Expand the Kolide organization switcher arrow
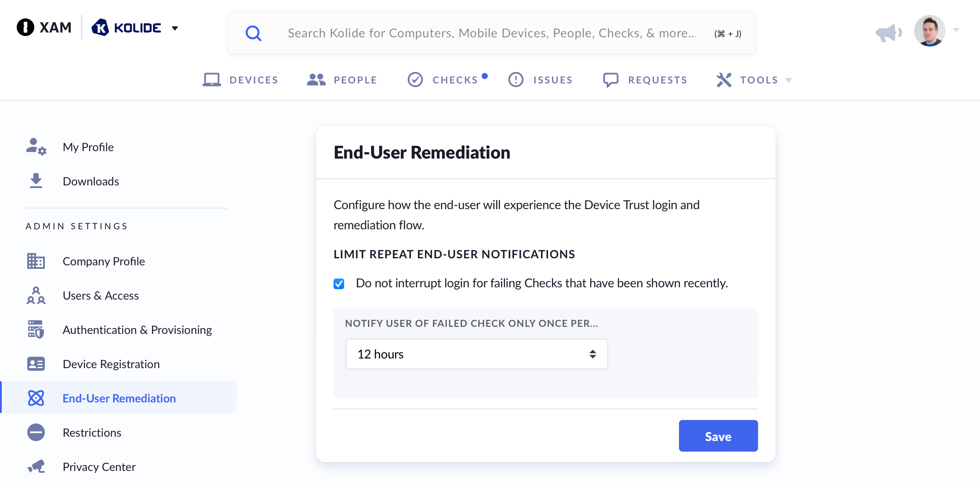 coord(175,29)
